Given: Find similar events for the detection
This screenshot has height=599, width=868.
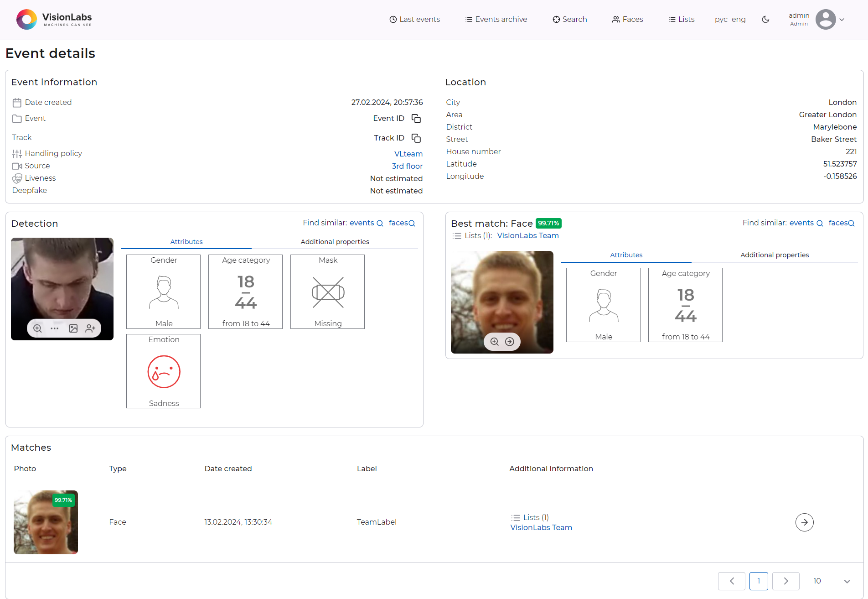Looking at the screenshot, I should click(x=366, y=223).
